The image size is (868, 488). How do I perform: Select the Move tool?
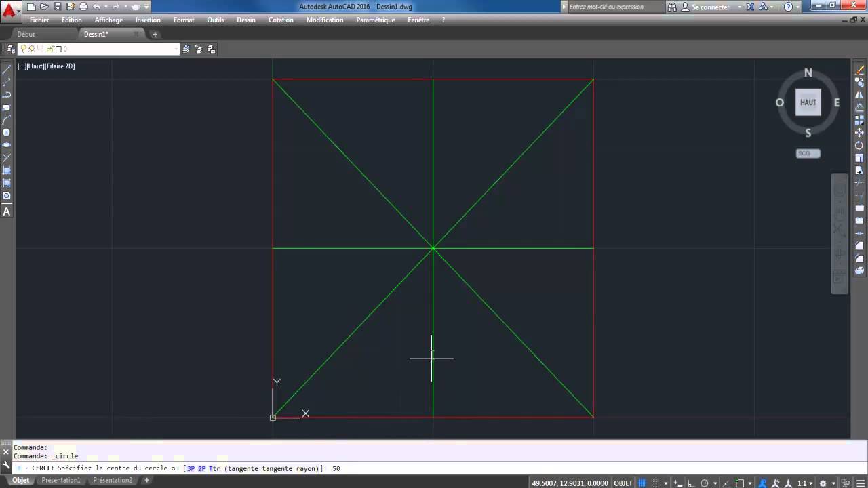pyautogui.click(x=859, y=133)
